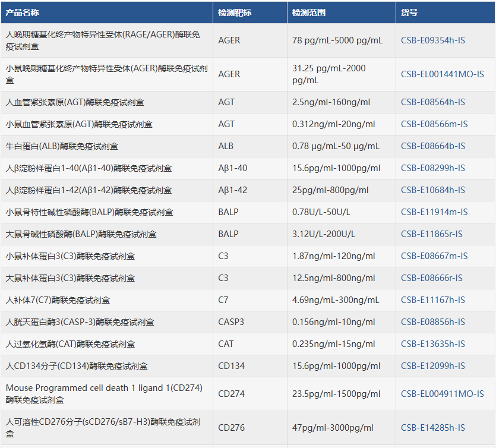Select product 牛白蛋白(ALB)酶联免疫试剂盒

(62, 147)
